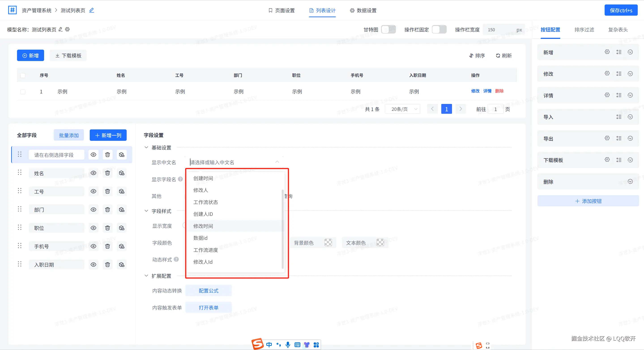Click the cube settings icon for 部门 field
Viewport: 644px width, 350px height.
click(122, 210)
